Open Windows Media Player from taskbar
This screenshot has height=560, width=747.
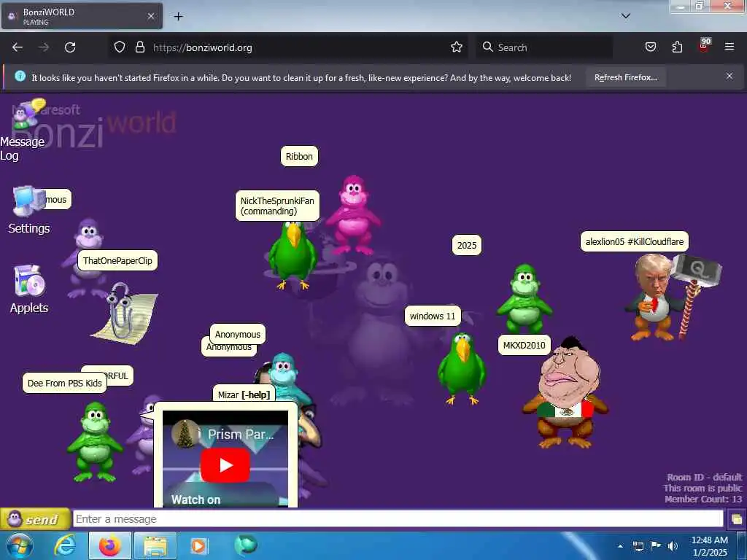pyautogui.click(x=199, y=545)
